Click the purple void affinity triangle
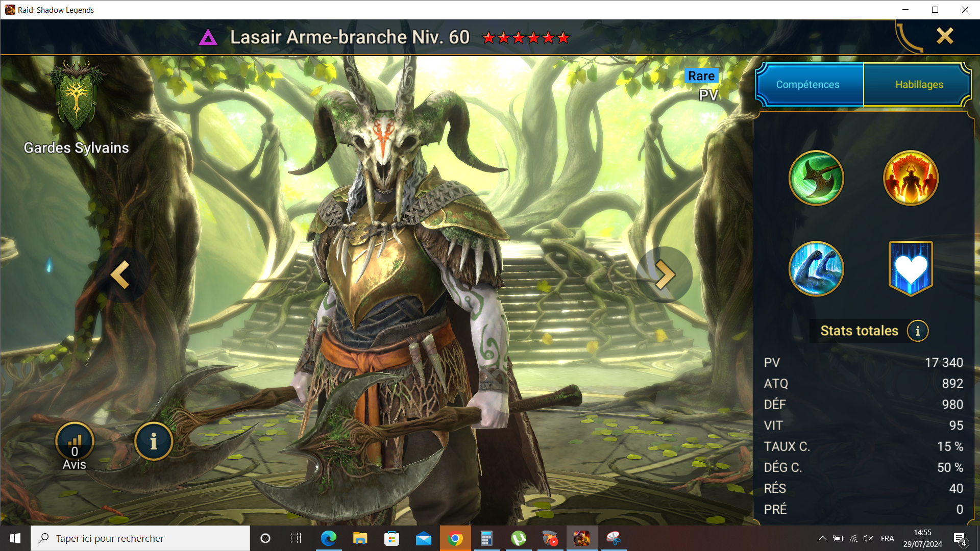Viewport: 980px width, 551px height. (x=208, y=37)
